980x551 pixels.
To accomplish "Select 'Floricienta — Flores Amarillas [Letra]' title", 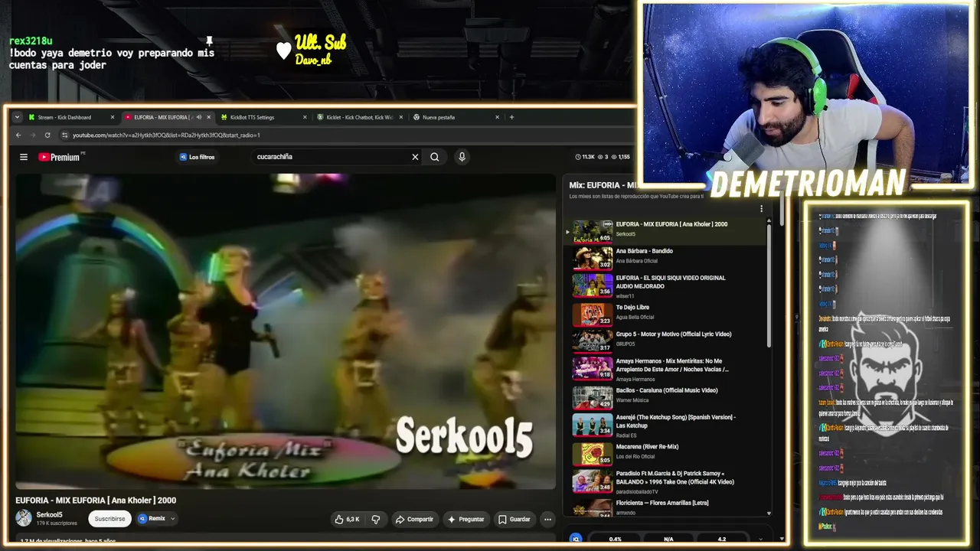I will (662, 503).
